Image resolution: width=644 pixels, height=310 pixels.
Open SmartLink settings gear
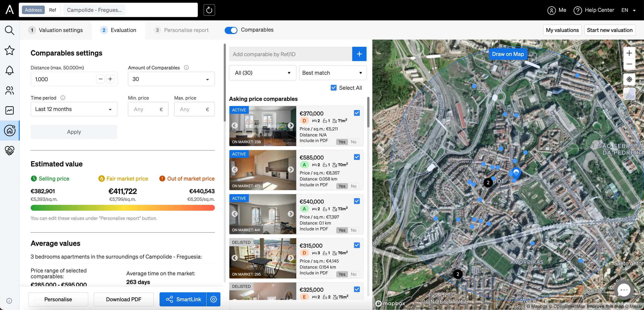213,299
